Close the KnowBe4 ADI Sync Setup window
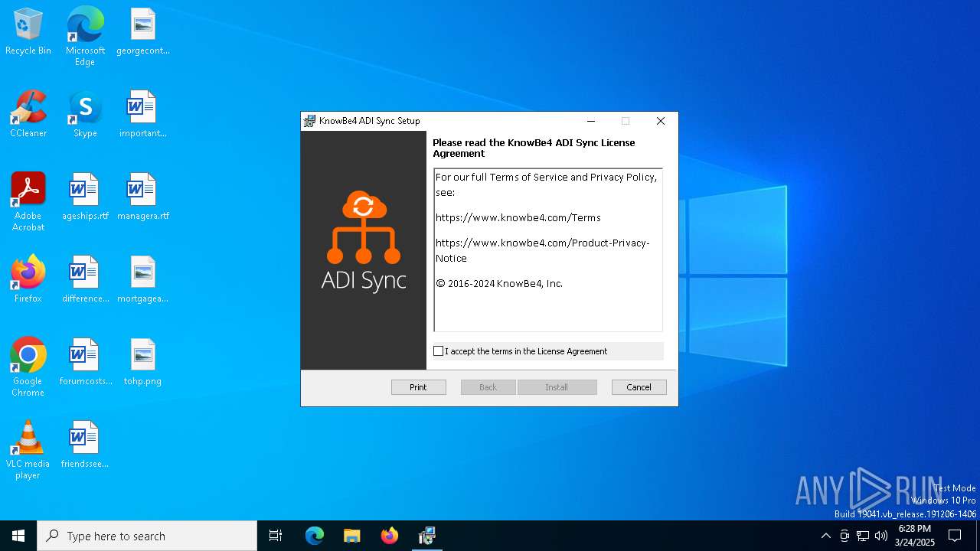This screenshot has height=551, width=980. (661, 121)
